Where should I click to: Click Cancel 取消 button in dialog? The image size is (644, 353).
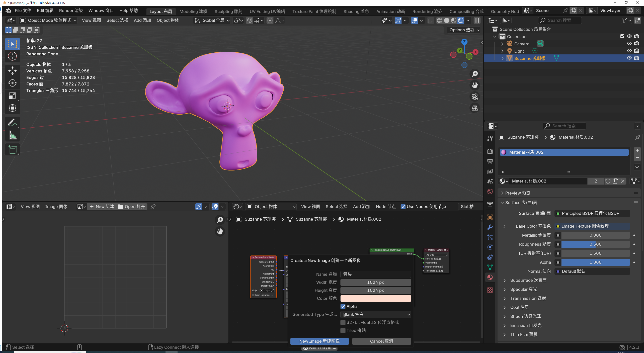pos(382,341)
